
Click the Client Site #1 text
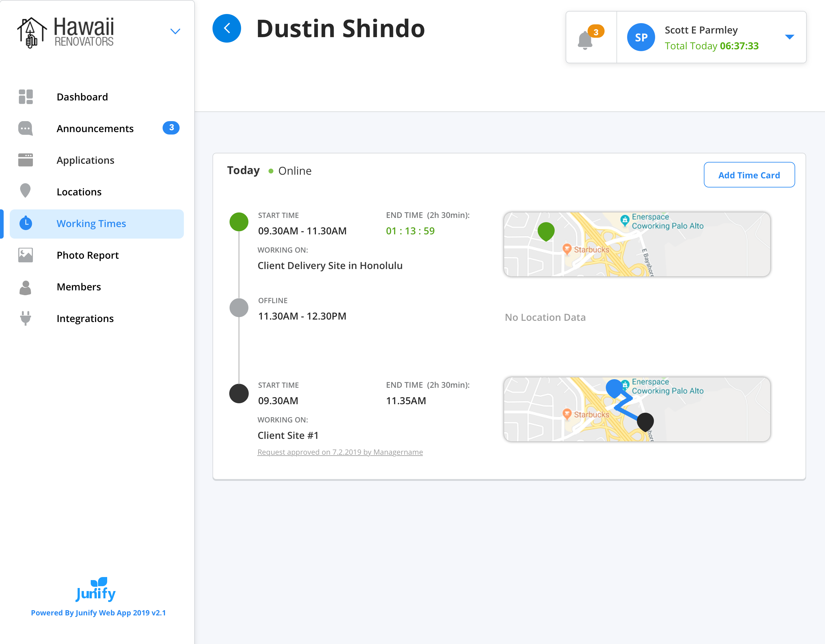288,436
